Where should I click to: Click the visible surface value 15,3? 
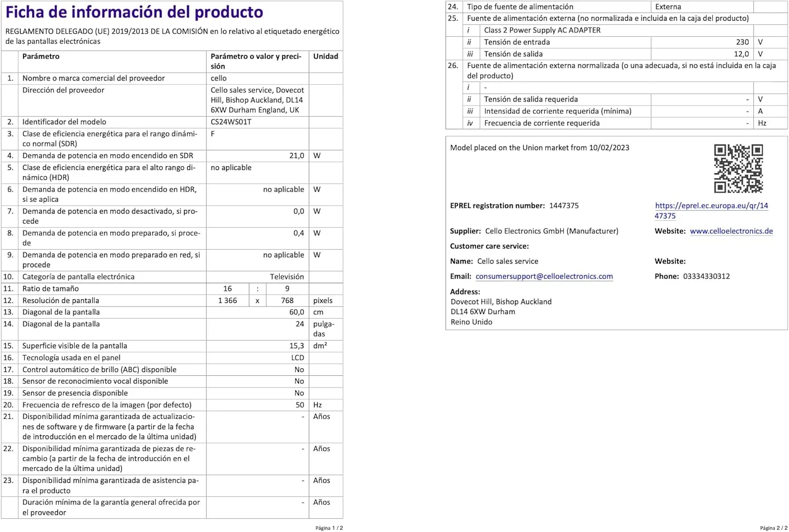[297, 346]
